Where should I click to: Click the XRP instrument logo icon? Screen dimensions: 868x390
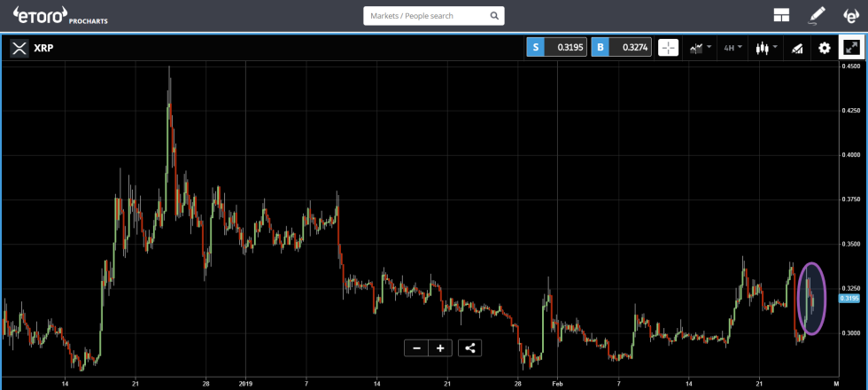pyautogui.click(x=19, y=49)
